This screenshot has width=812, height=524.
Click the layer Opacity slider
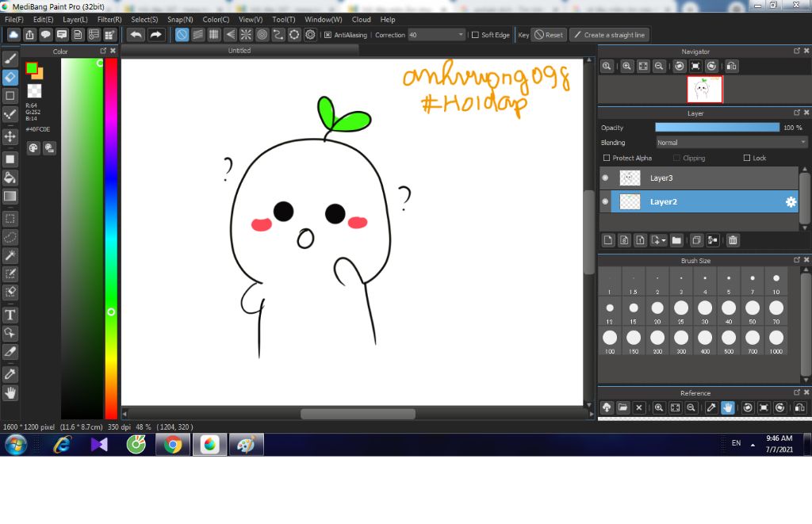(x=717, y=128)
